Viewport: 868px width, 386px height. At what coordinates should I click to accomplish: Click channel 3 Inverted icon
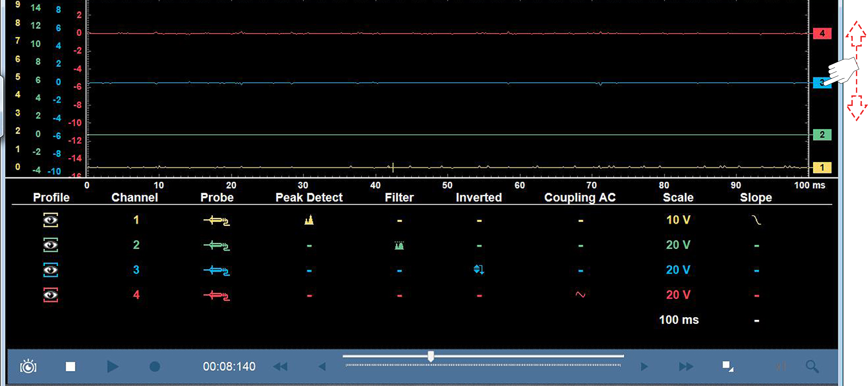[479, 269]
